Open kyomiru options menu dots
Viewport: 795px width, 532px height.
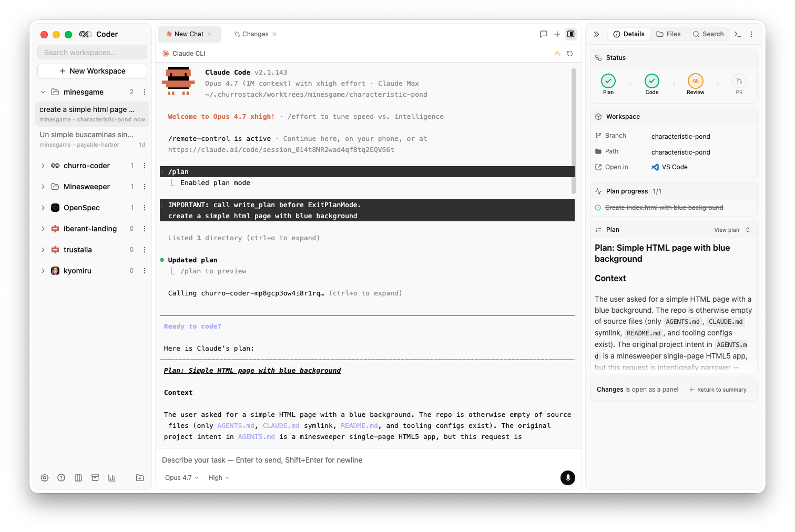click(x=145, y=271)
